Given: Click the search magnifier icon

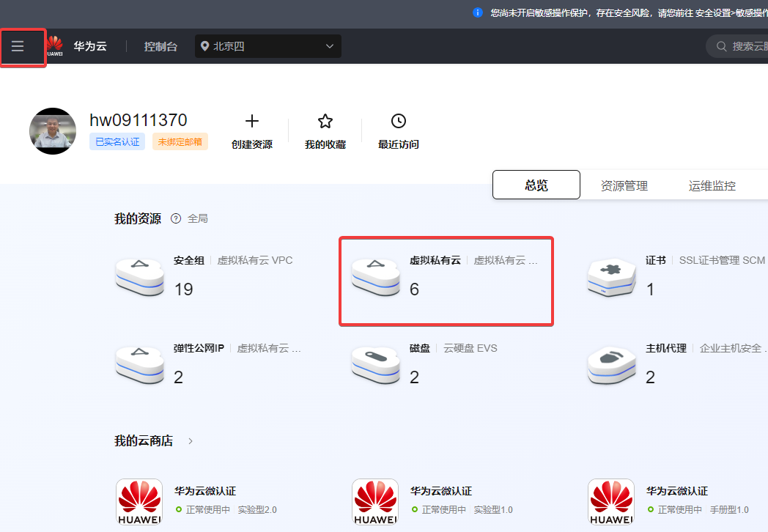Looking at the screenshot, I should pyautogui.click(x=721, y=46).
